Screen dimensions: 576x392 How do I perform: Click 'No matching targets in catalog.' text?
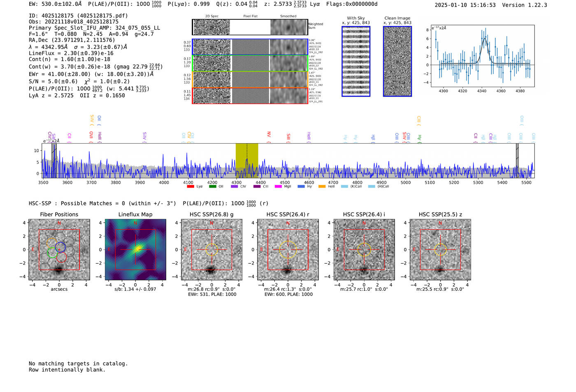(78, 364)
